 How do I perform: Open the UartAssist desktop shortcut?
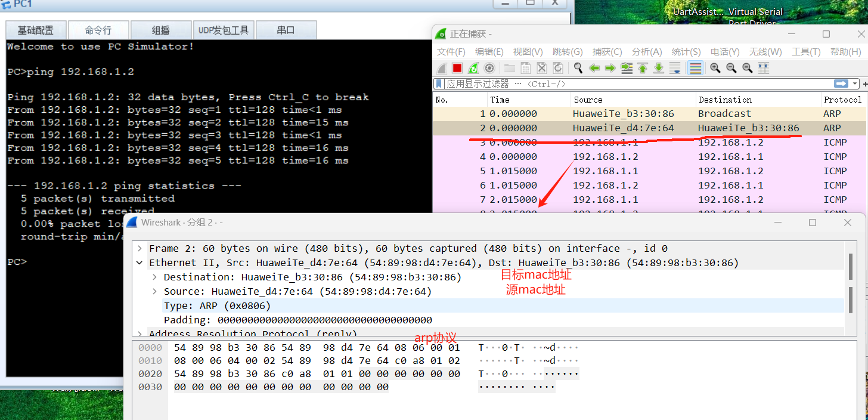tap(699, 12)
